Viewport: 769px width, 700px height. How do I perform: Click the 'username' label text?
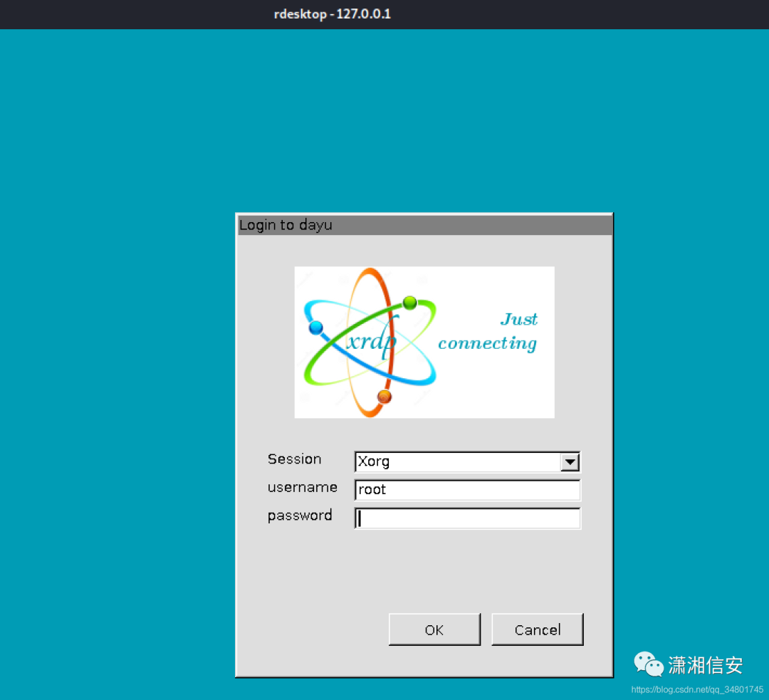click(302, 488)
